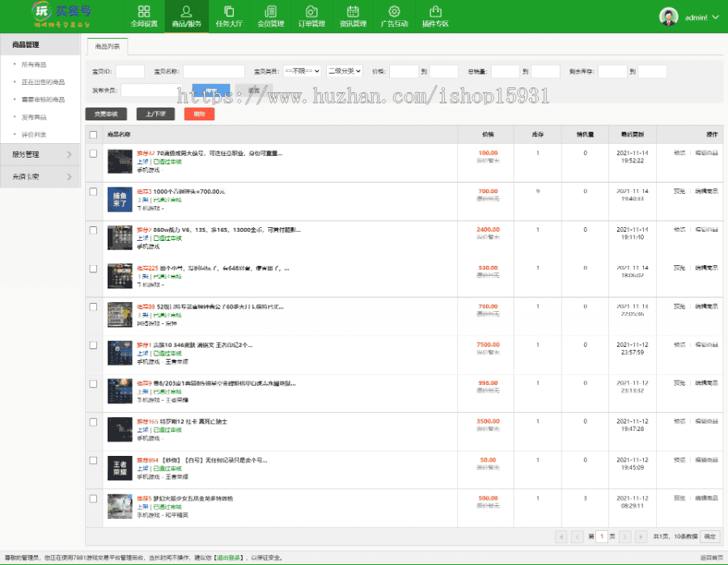Screen dimensions: 728x565
Task: Check the row priced 998.00
Action: tap(93, 384)
